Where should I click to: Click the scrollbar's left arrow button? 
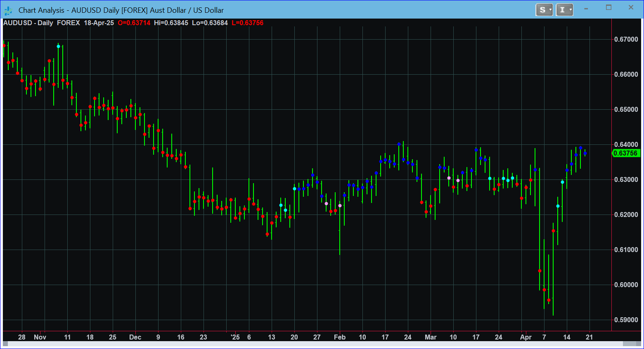click(x=5, y=344)
